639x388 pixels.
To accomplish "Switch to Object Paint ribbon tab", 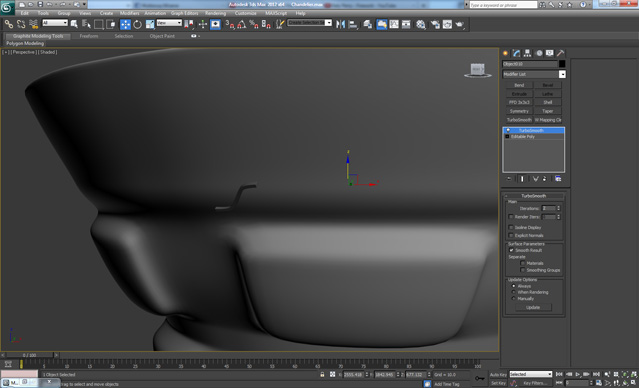I will tap(162, 36).
